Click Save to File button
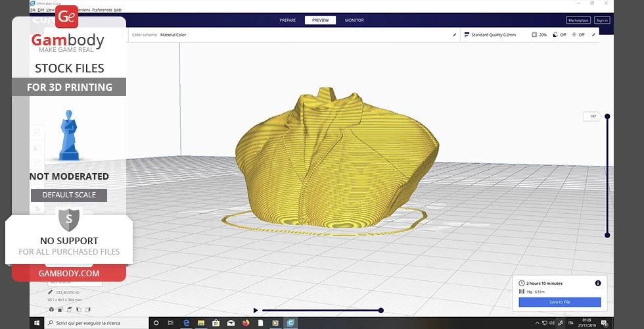 coord(560,302)
